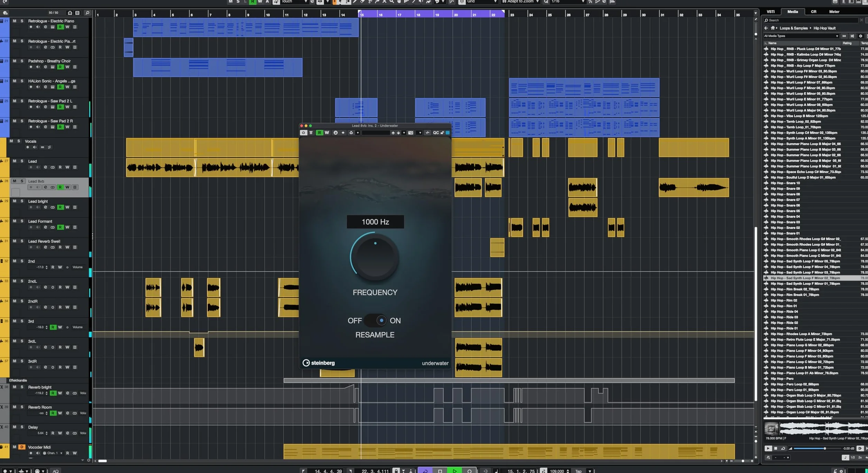Click Hip Hop Vault breadcrumb
868x473 pixels.
[824, 28]
